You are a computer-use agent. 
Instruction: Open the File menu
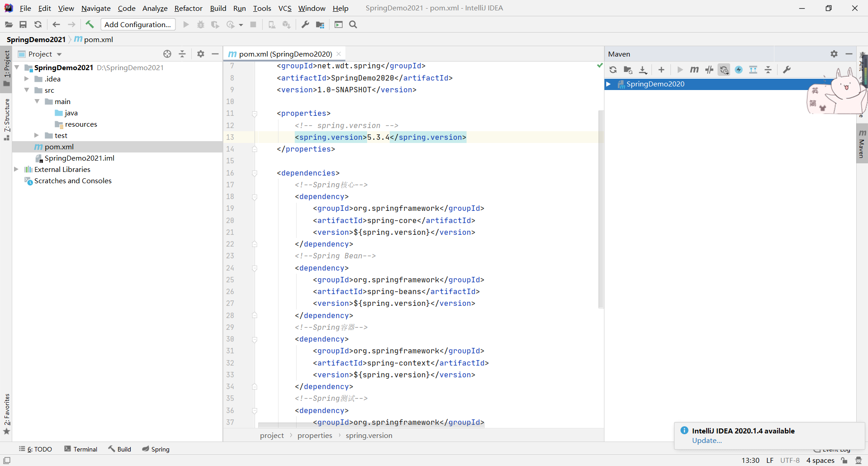(x=25, y=8)
